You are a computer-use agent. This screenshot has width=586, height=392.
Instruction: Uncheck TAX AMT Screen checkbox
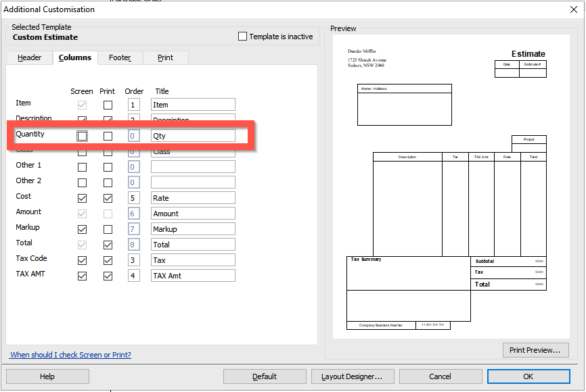[83, 276]
